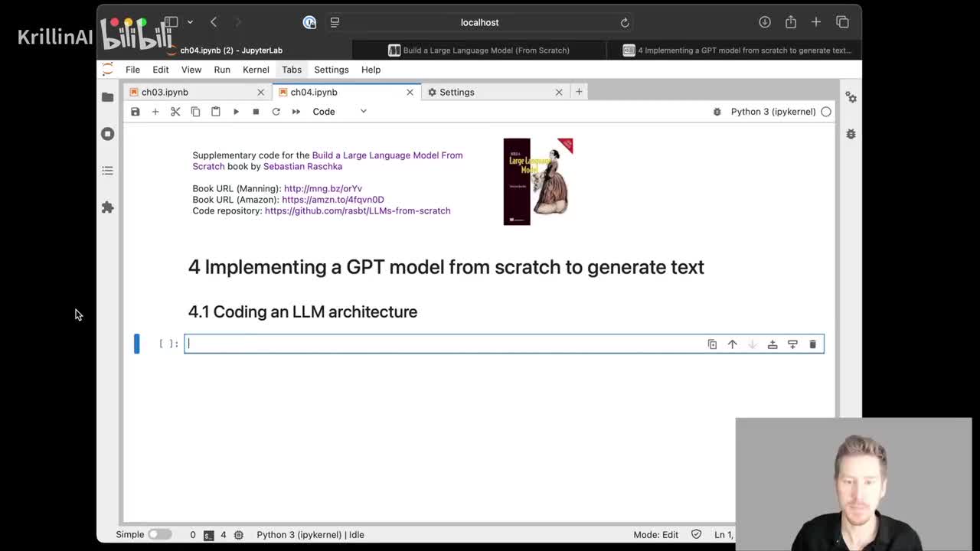
Task: Insert a cell below using the plus icon
Action: [155, 112]
